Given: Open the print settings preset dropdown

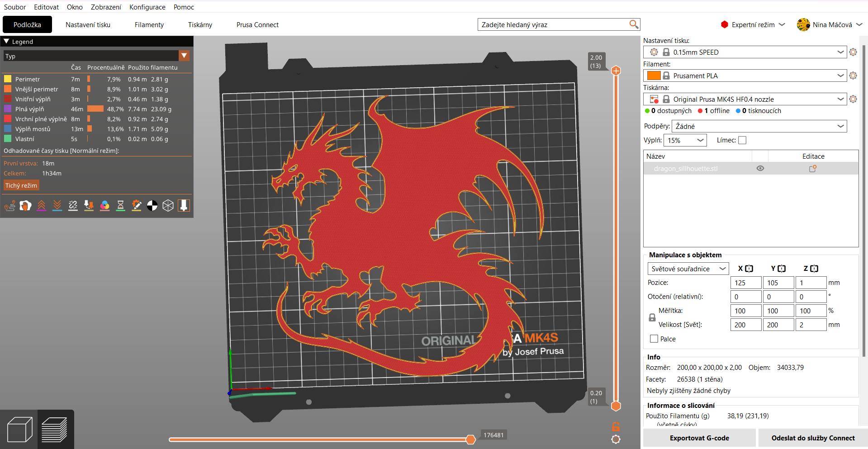Looking at the screenshot, I should [745, 52].
